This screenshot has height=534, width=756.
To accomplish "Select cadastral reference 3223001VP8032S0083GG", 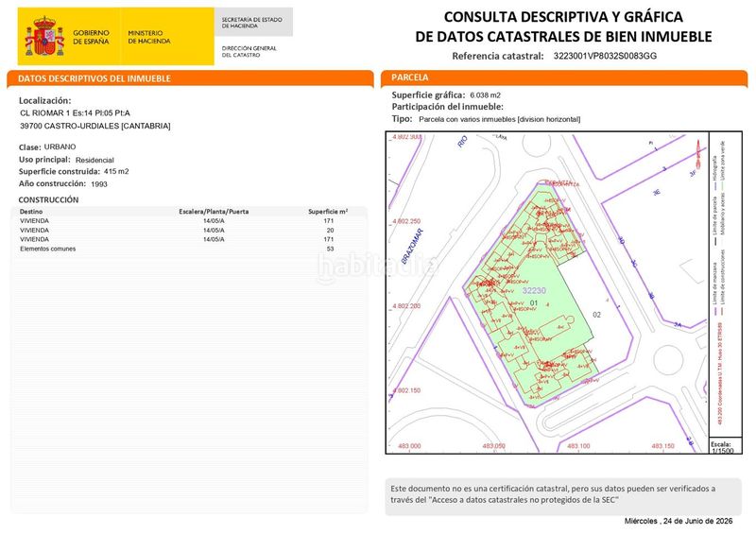I will tap(605, 56).
